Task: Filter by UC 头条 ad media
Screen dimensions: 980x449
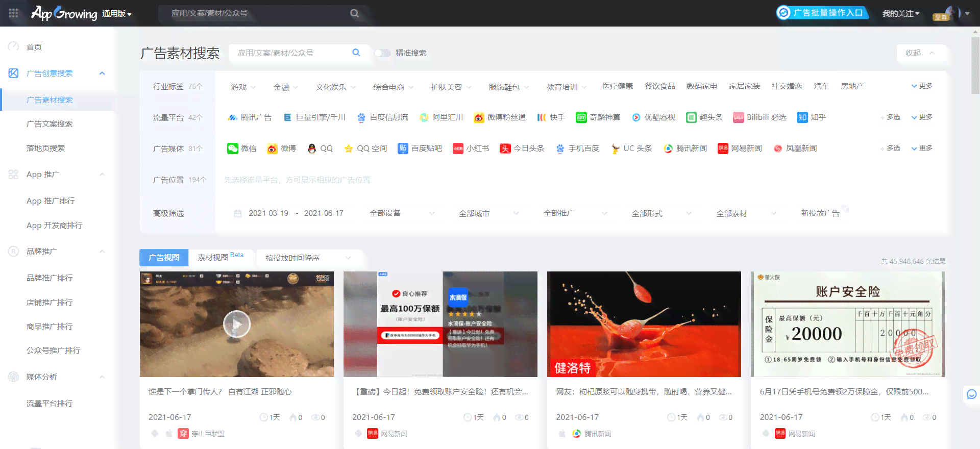Action: (631, 148)
